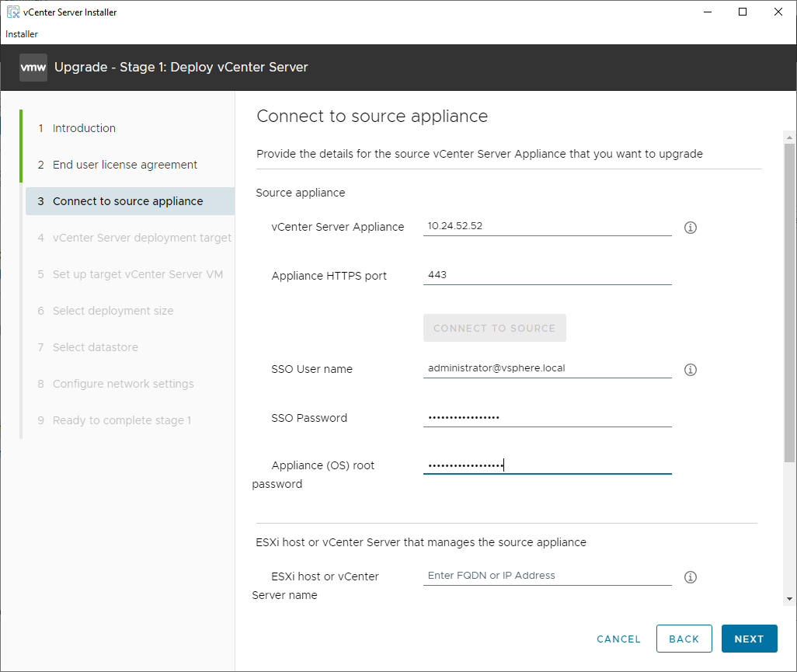Click the vmw logo in header
This screenshot has width=797, height=672.
point(33,68)
